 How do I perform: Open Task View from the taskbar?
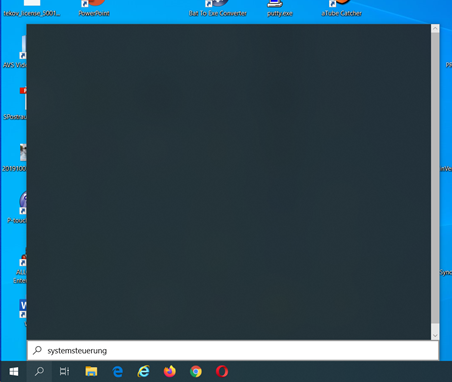point(64,371)
